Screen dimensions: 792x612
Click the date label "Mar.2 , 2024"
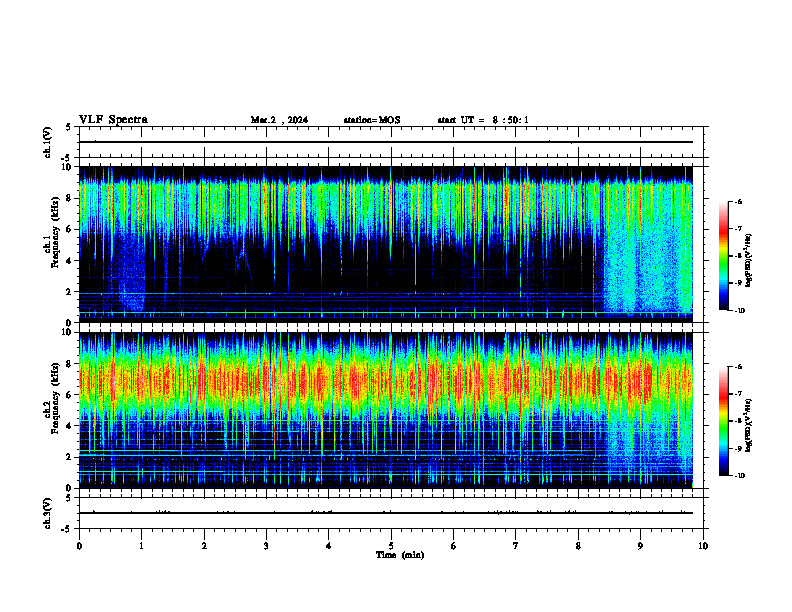[279, 120]
